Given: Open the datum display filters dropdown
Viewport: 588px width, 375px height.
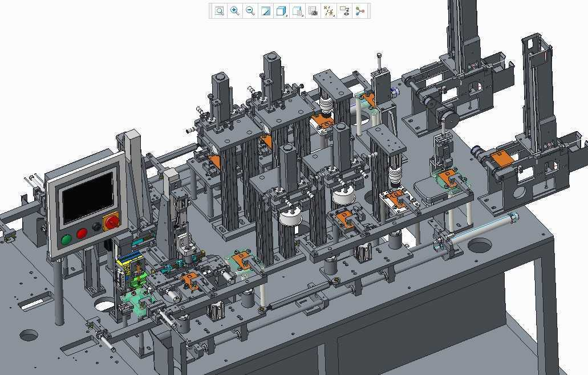Looking at the screenshot, I should click(x=329, y=11).
